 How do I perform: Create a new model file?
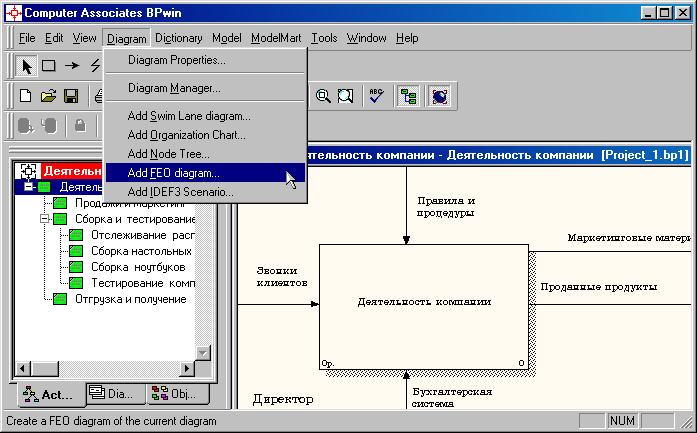(x=26, y=96)
